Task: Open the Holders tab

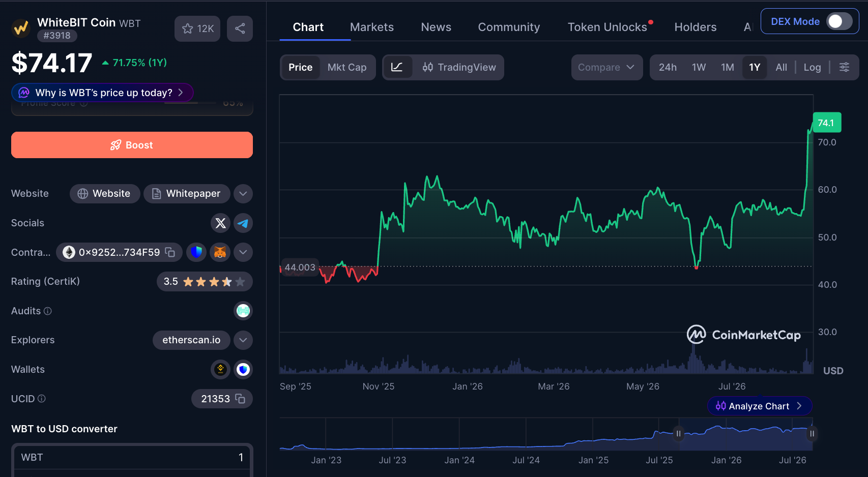Action: tap(696, 27)
